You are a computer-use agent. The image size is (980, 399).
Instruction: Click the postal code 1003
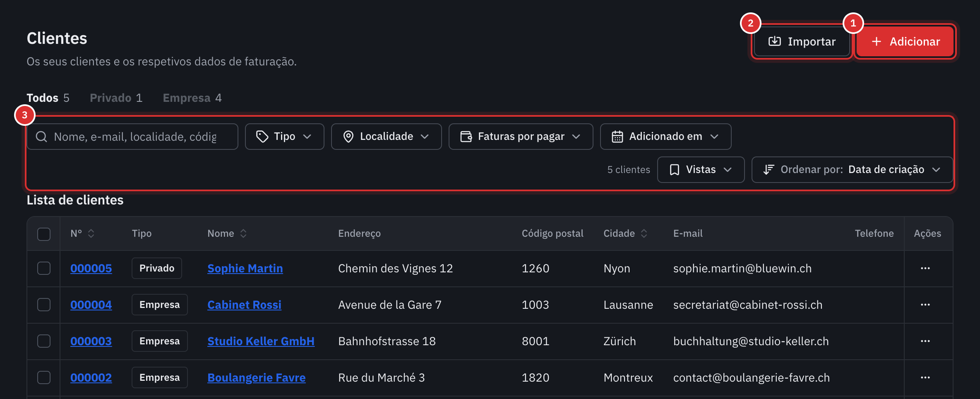tap(536, 305)
